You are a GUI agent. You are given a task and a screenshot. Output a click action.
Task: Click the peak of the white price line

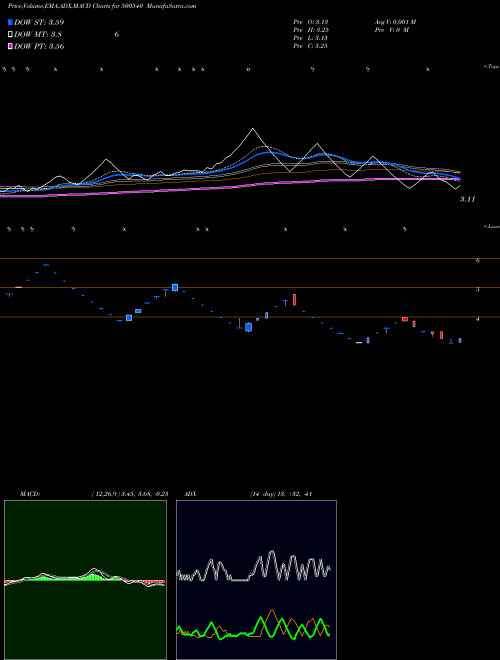(253, 128)
